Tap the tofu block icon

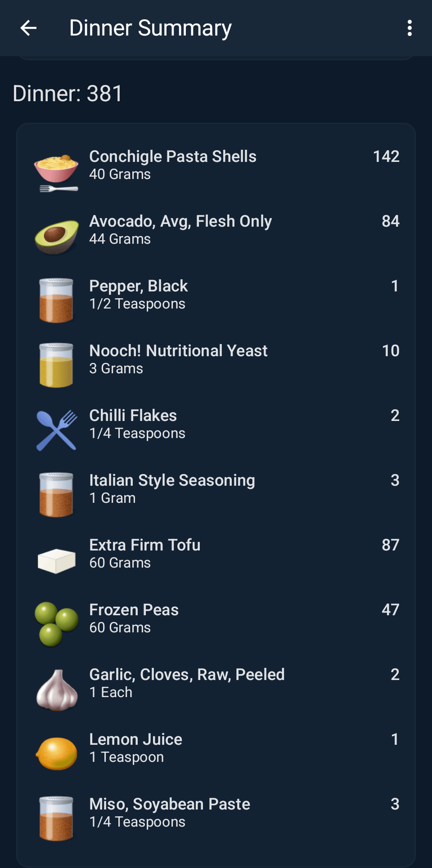(x=56, y=560)
